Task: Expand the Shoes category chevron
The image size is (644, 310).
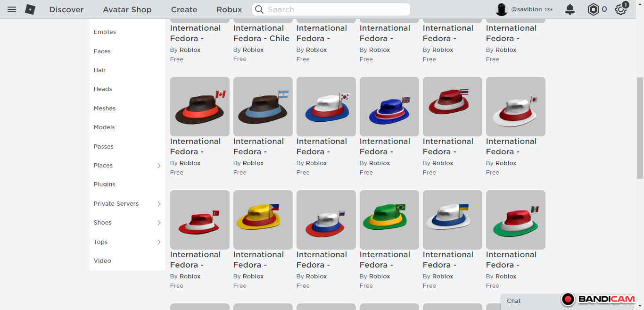Action: [159, 223]
